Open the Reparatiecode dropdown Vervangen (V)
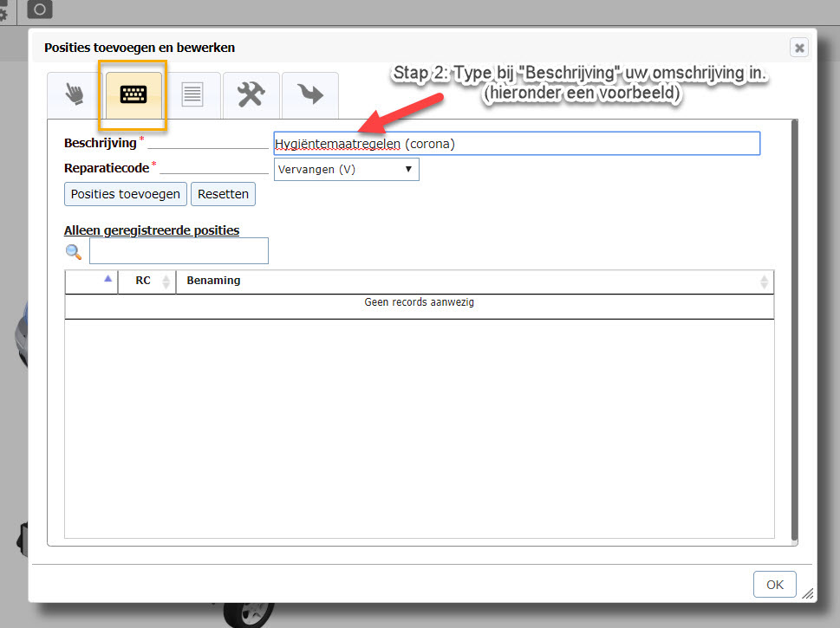This screenshot has width=840, height=628. click(x=346, y=169)
